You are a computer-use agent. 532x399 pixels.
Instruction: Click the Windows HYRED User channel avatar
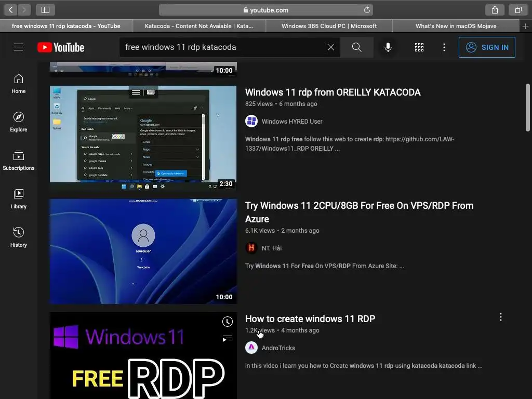click(x=251, y=121)
